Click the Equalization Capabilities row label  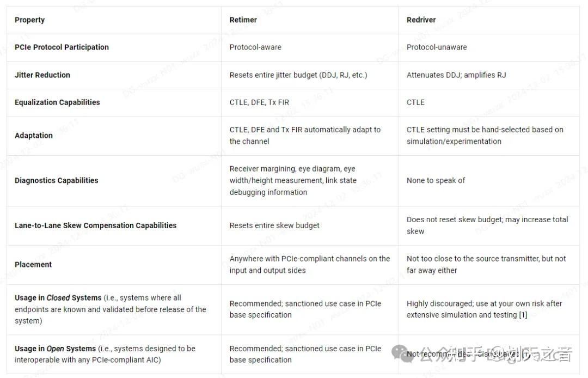point(57,102)
